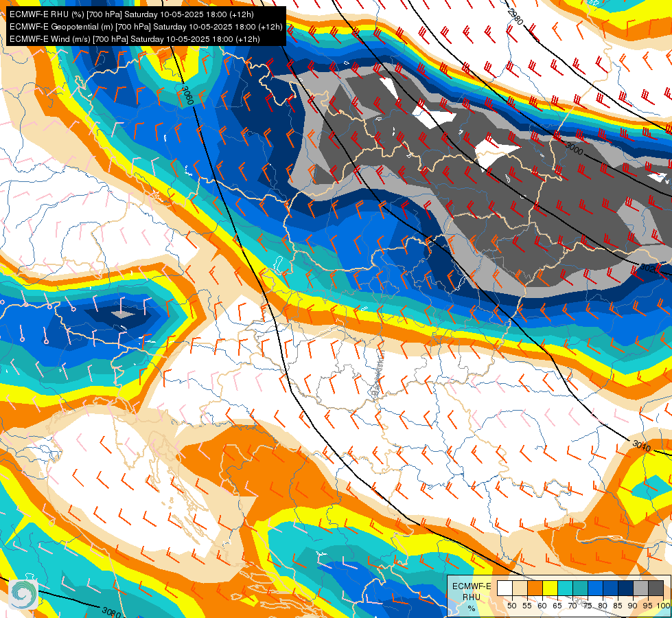This screenshot has width=672, height=618.
Task: Click the 3020 geopotential contour label
Action: tap(649, 268)
